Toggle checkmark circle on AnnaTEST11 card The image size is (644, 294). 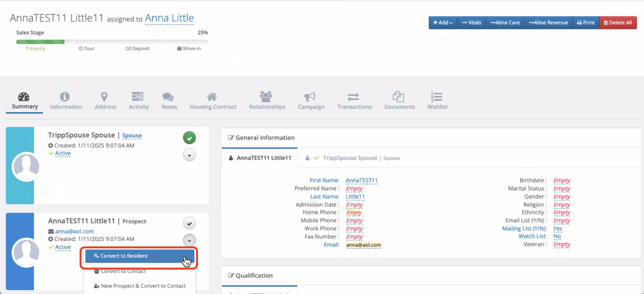click(189, 223)
